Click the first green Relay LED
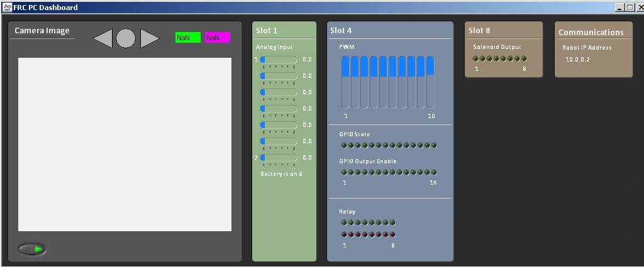This screenshot has height=267, width=644. pos(344,222)
